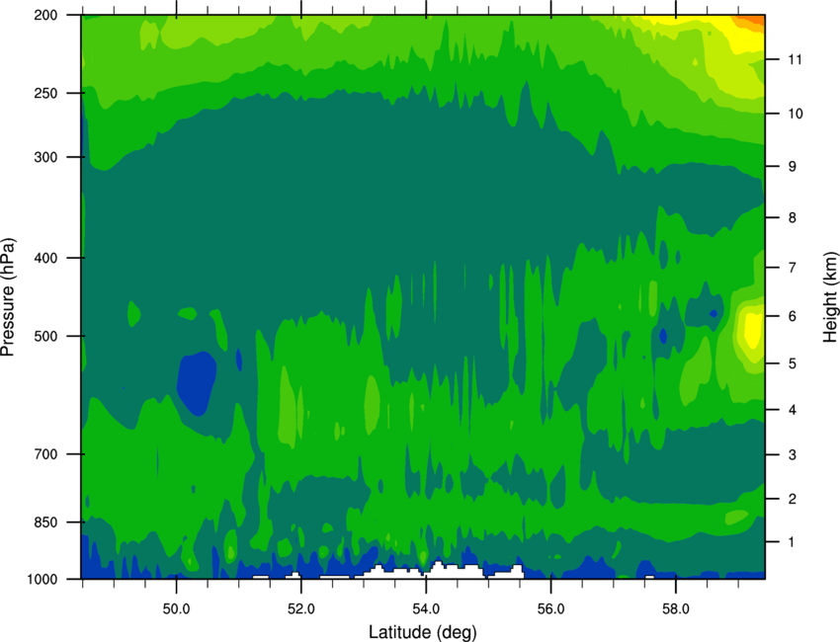Click the 50.0 latitude tick label

176,607
